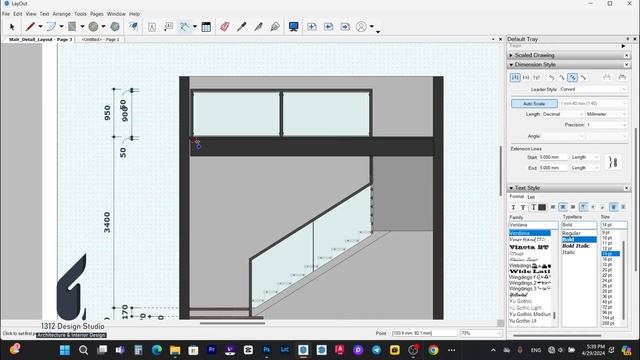Select the Join tool
The image size is (640, 360).
pyautogui.click(x=275, y=27)
